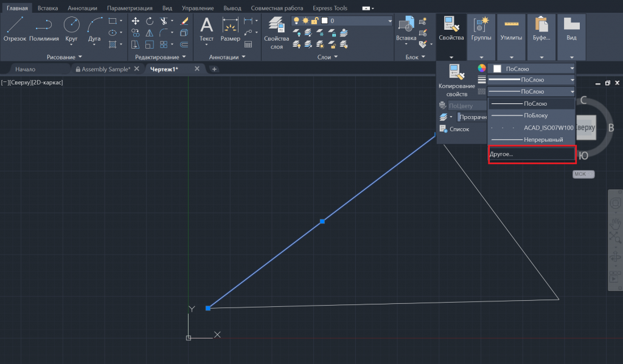Open Свойства слоя layer properties
Screen dimensions: 623x364
[277, 33]
